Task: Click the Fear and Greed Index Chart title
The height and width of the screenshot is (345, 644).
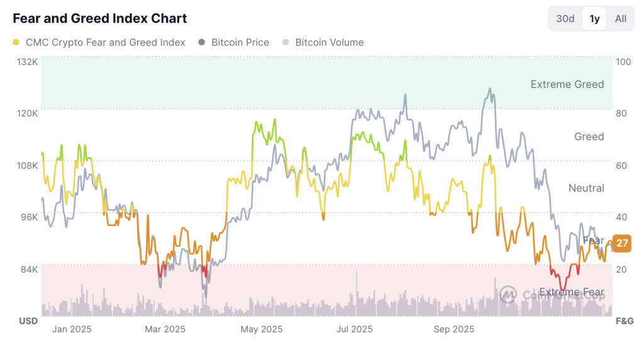Action: click(100, 18)
